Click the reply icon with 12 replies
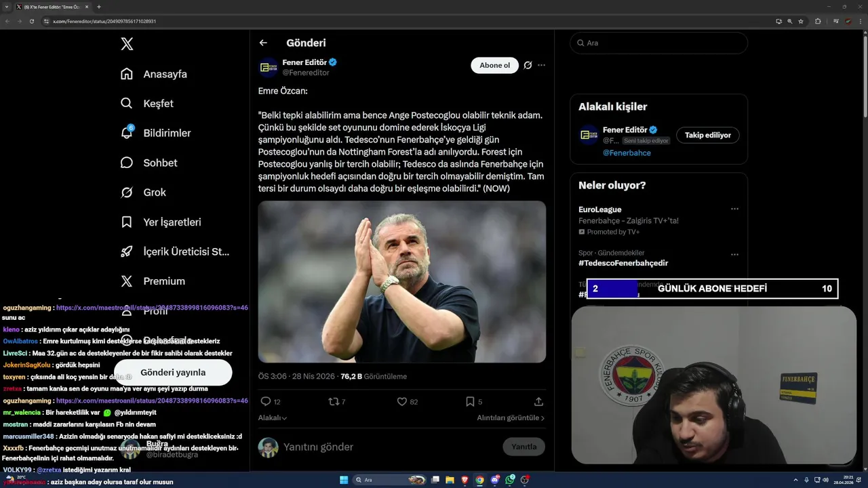Screen dimensions: 868x488 tap(266, 401)
